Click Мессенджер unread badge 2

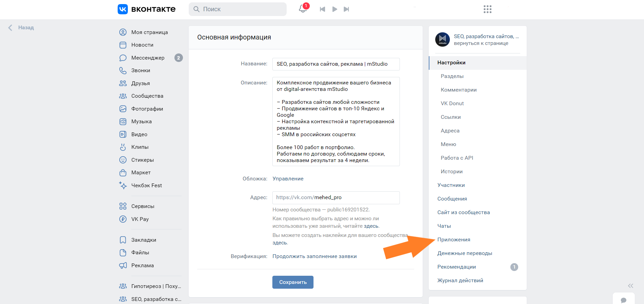(179, 58)
